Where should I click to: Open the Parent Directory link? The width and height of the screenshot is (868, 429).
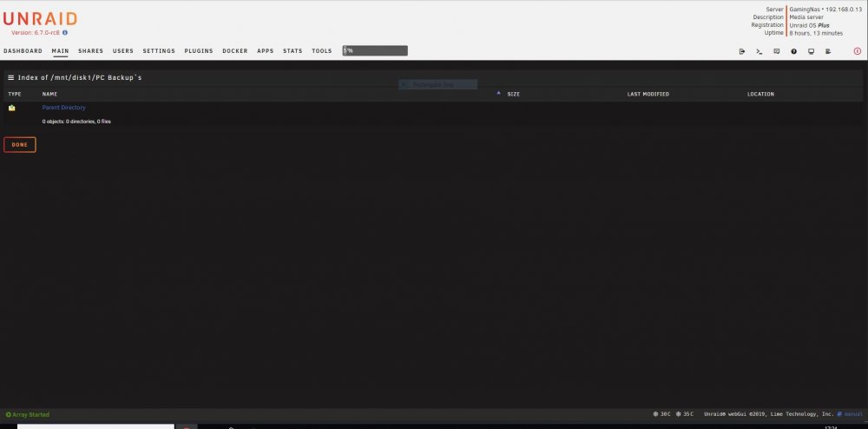coord(63,108)
